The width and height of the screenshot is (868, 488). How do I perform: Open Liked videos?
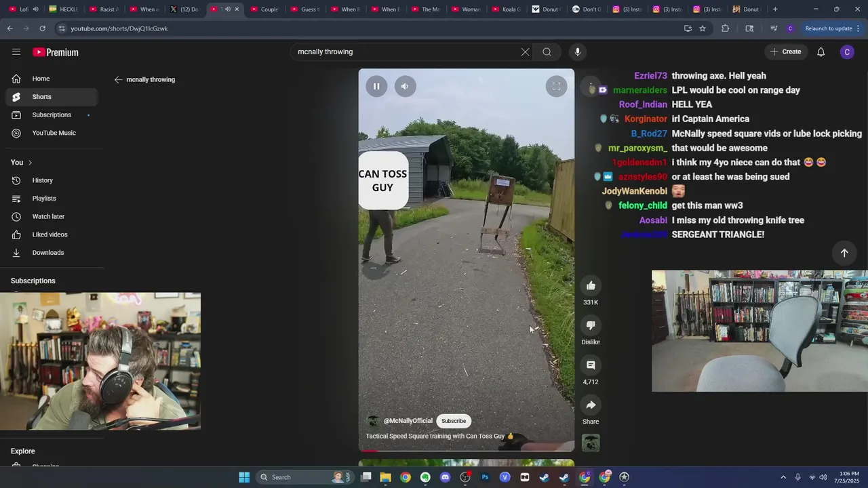click(52, 235)
